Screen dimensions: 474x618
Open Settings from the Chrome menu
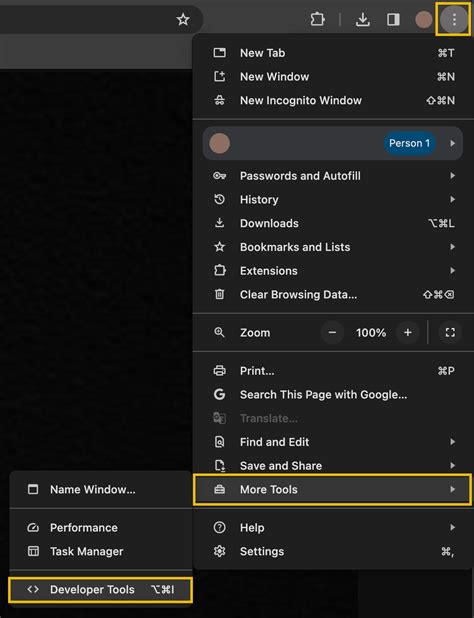click(x=333, y=551)
